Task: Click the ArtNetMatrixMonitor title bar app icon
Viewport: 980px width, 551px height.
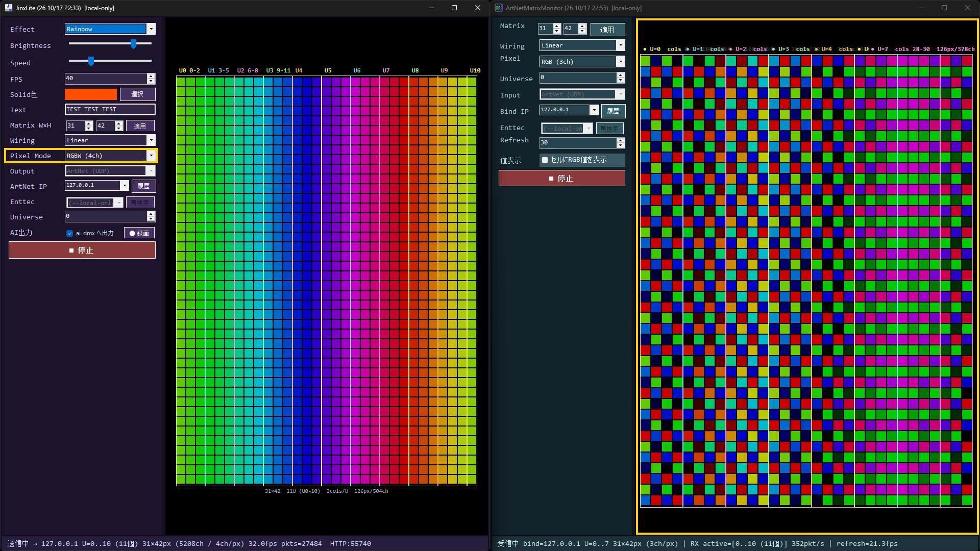Action: click(499, 8)
